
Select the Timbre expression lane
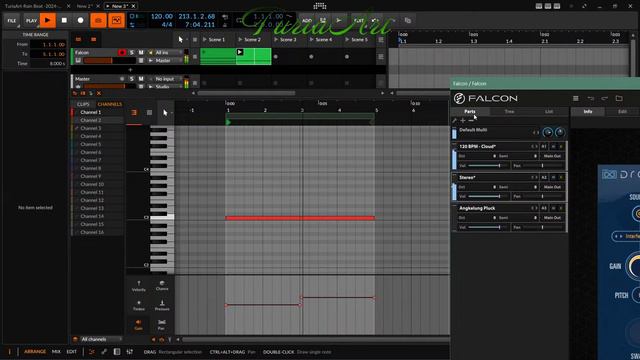138,305
